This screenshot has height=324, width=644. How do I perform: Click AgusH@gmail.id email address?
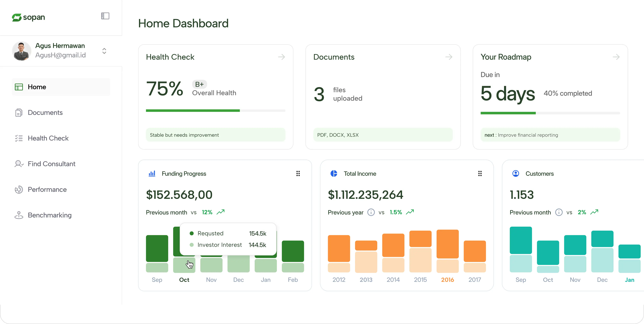[61, 55]
